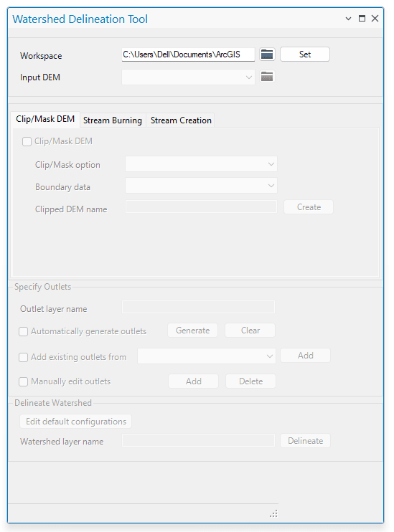Click the resize grip at pane bottom
The width and height of the screenshot is (394, 532).
(x=273, y=513)
